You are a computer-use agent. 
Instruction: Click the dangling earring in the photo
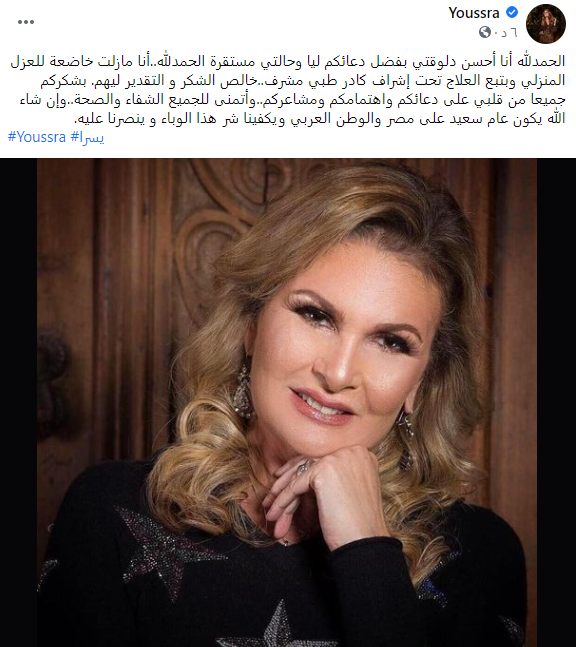click(243, 393)
